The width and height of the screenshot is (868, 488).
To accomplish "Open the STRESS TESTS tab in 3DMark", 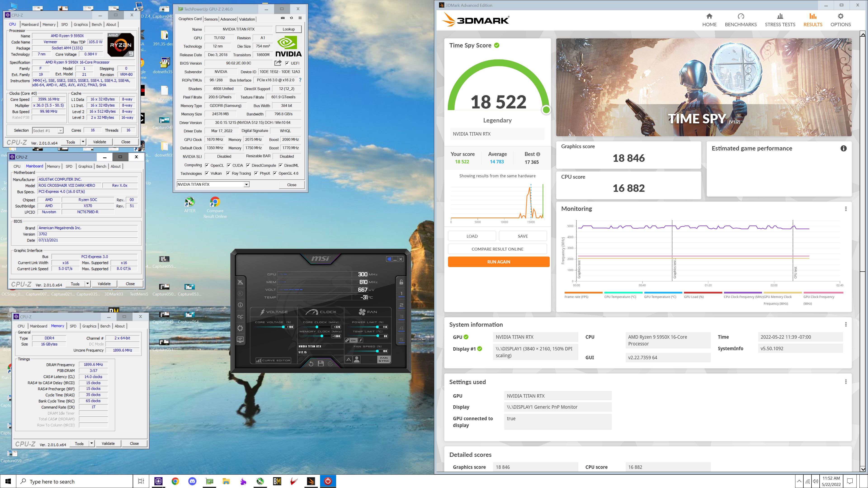I will pyautogui.click(x=780, y=20).
